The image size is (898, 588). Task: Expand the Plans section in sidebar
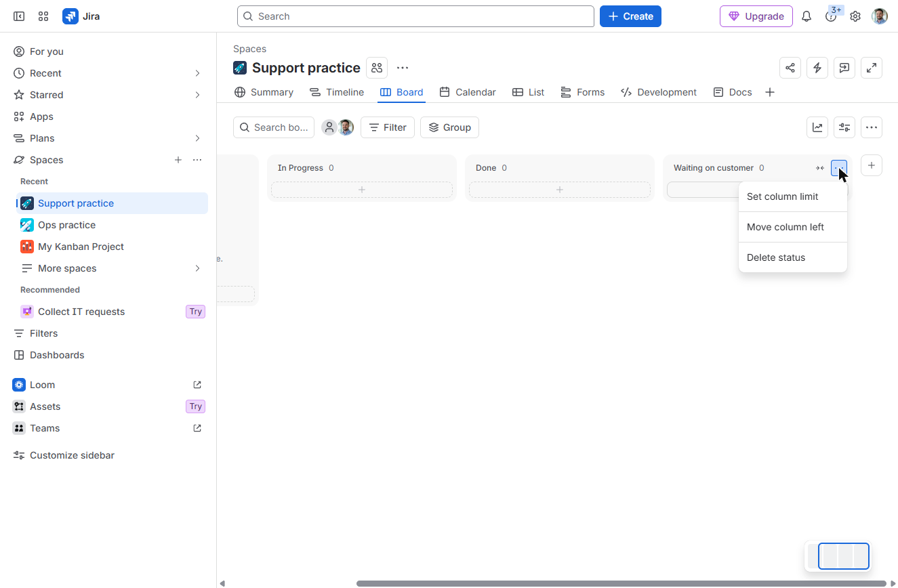click(x=197, y=138)
